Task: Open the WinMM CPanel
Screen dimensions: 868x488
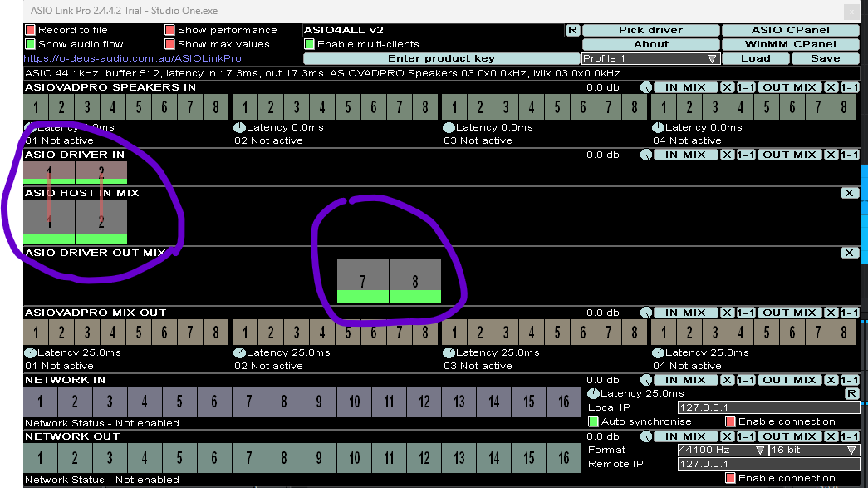Action: click(x=791, y=44)
